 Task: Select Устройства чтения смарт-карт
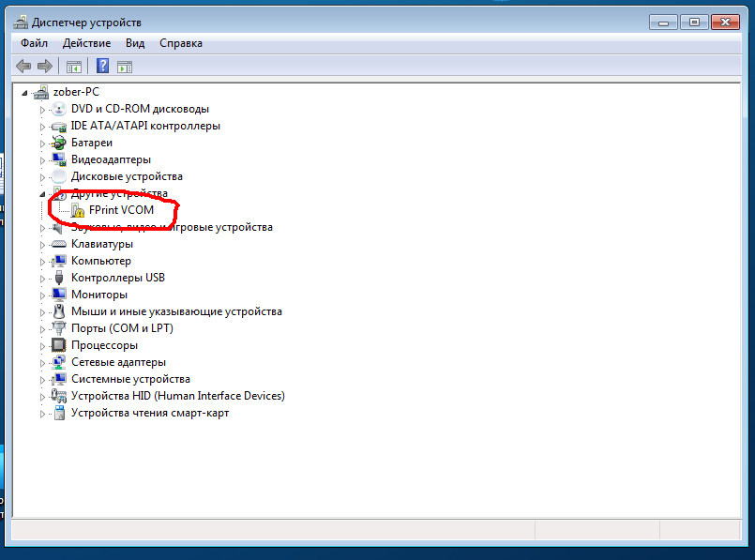(x=150, y=413)
